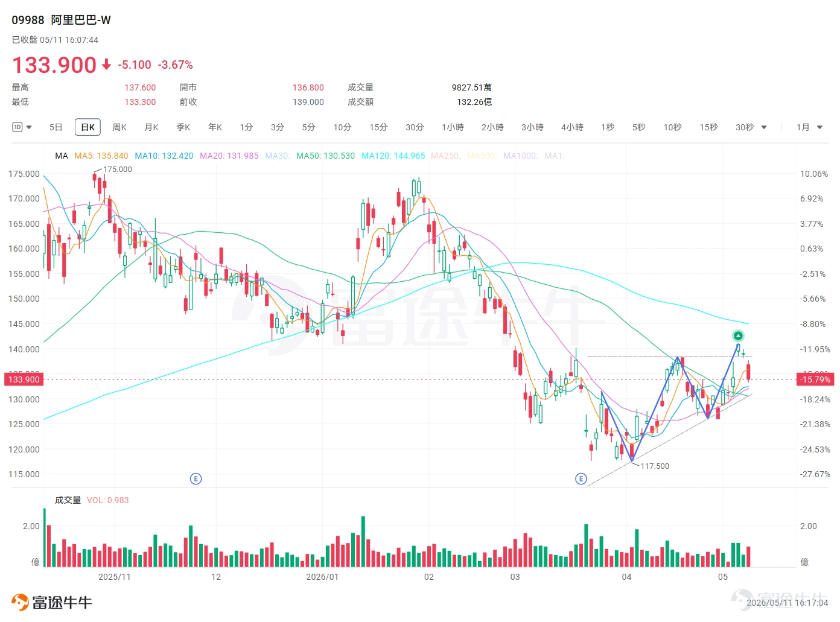Click the 成交额 value 132.26億
Screen dimensions: 840x622
click(x=474, y=102)
